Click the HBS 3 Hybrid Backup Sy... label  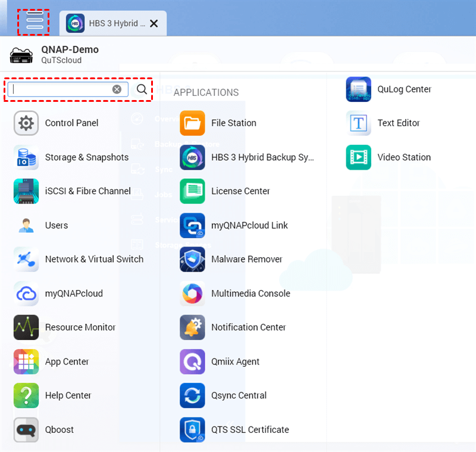click(262, 157)
